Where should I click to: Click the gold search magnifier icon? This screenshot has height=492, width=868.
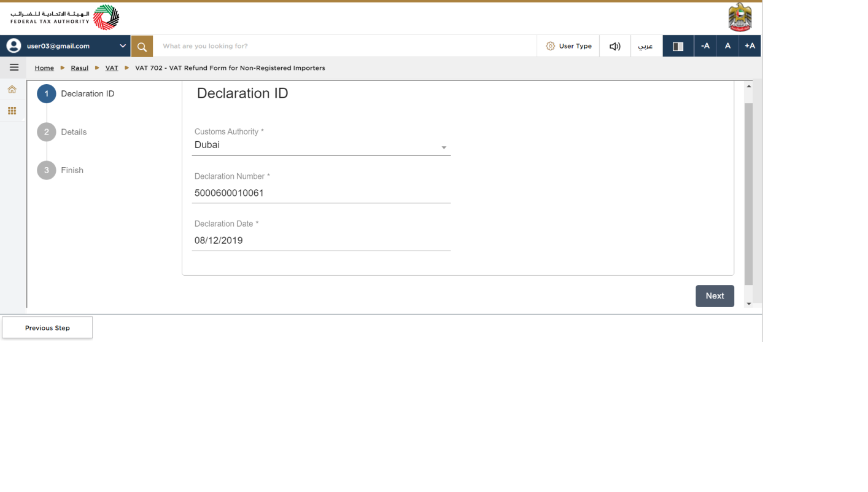[x=142, y=46]
